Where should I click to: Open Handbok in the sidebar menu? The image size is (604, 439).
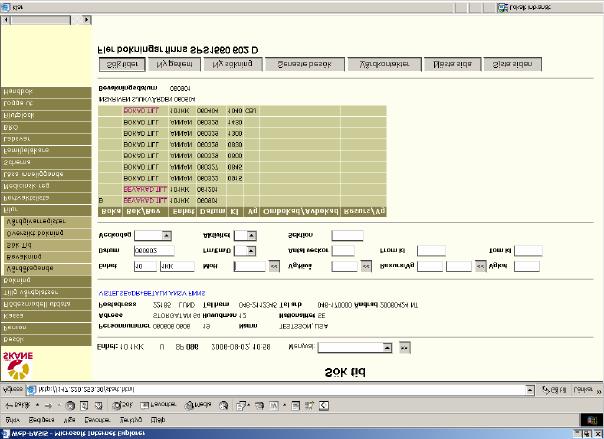[x=46, y=92]
